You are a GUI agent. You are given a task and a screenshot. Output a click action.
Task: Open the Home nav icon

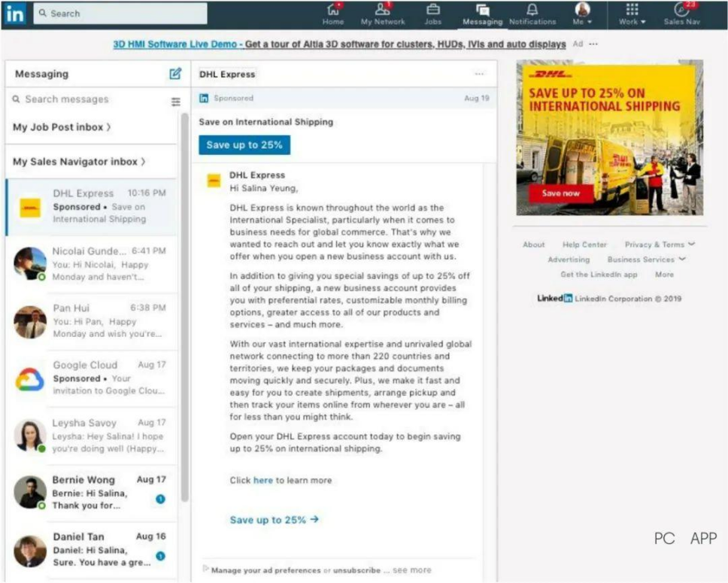(333, 14)
